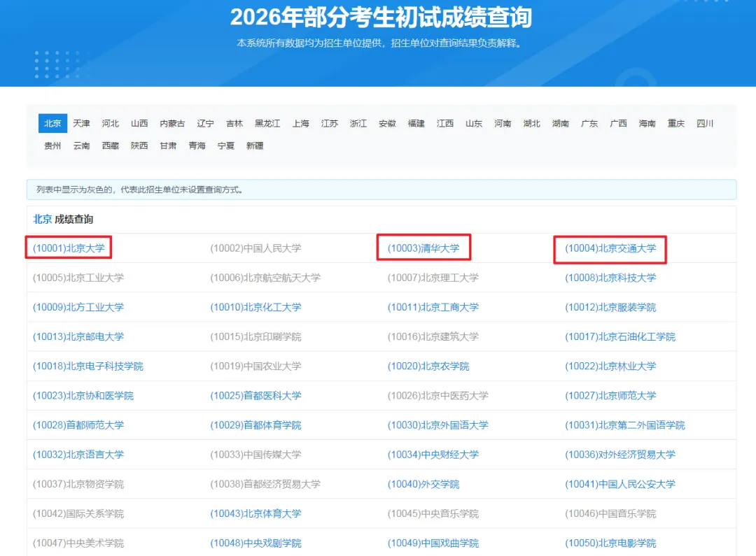Choose the 新疆 tab

(255, 145)
